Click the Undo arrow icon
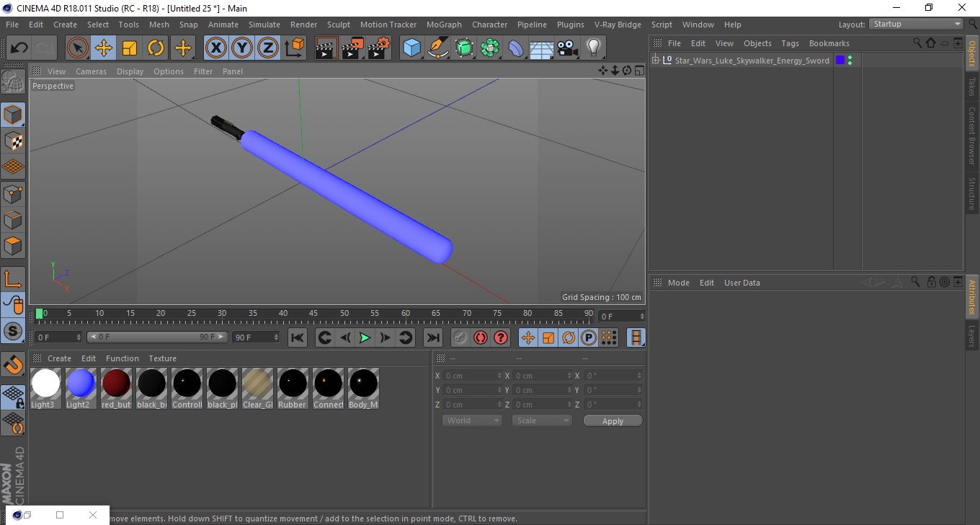The width and height of the screenshot is (980, 525). point(19,48)
